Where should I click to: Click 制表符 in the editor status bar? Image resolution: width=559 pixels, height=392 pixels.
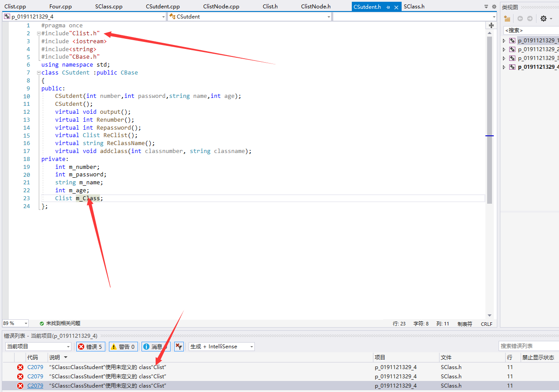click(x=465, y=324)
